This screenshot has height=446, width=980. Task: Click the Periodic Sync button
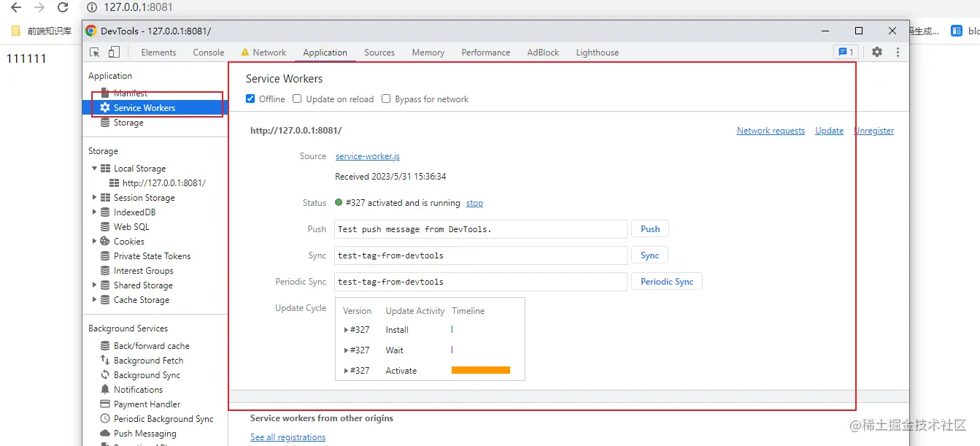tap(667, 282)
